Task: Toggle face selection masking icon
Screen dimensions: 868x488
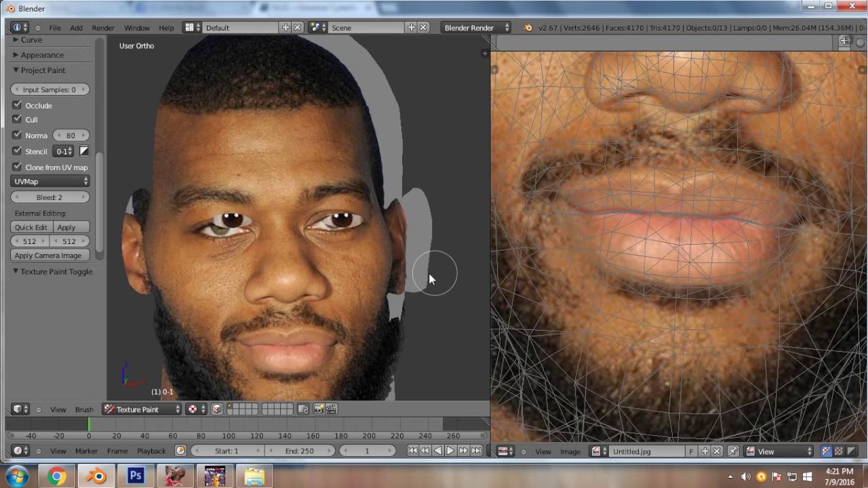Action: pos(217,409)
